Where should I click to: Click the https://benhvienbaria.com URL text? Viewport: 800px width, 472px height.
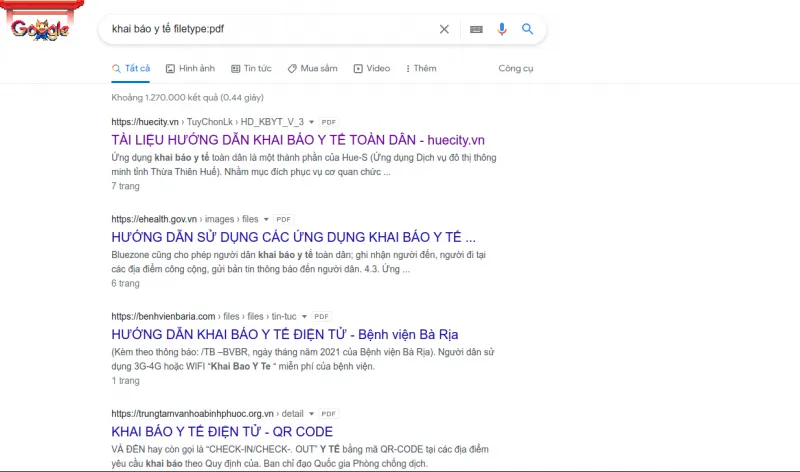[x=163, y=317]
